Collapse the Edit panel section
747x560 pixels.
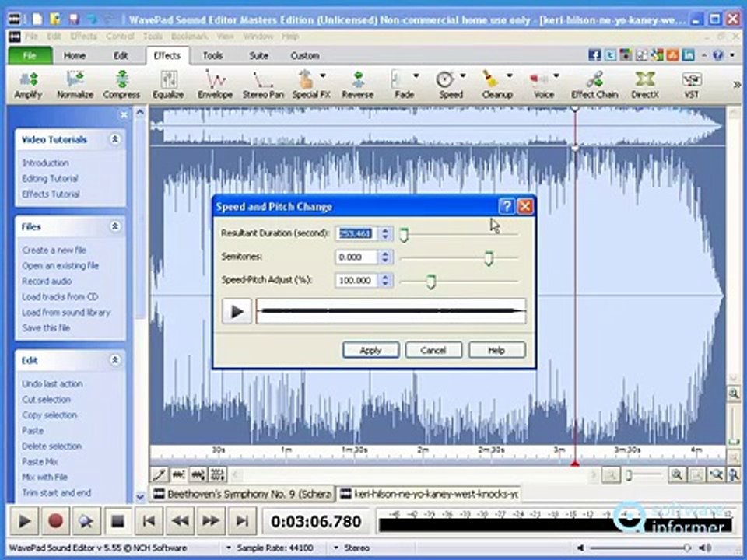(x=115, y=360)
